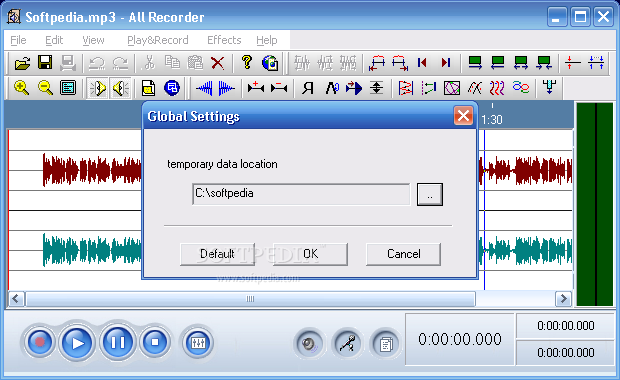Click the square circle-pattern effect icon
This screenshot has height=380, width=620.
452,88
